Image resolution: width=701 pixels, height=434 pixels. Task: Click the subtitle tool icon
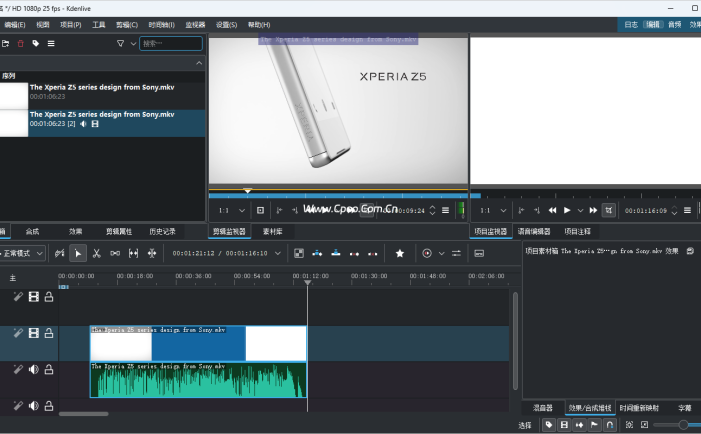(479, 253)
